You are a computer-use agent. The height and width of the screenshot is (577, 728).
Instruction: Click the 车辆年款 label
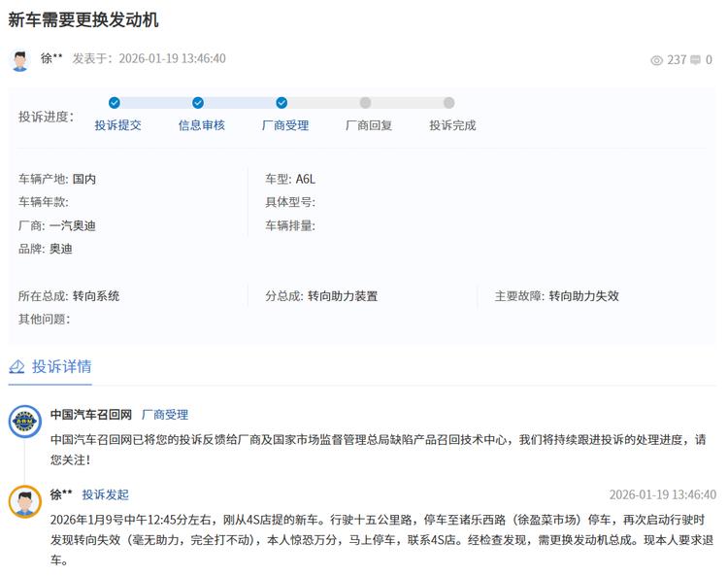43,202
